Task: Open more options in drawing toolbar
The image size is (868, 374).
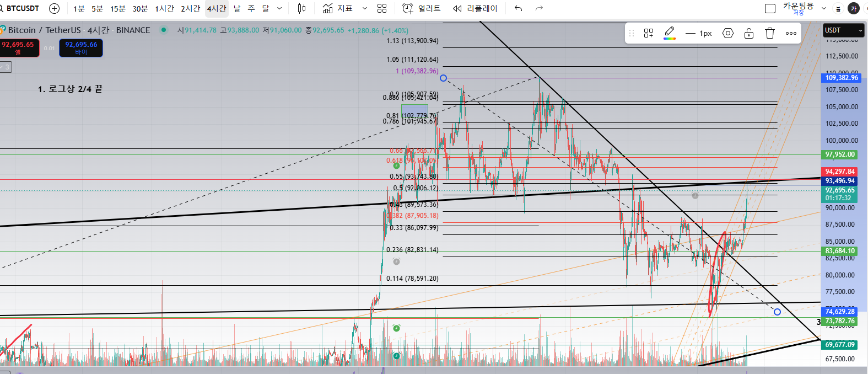Action: click(791, 33)
